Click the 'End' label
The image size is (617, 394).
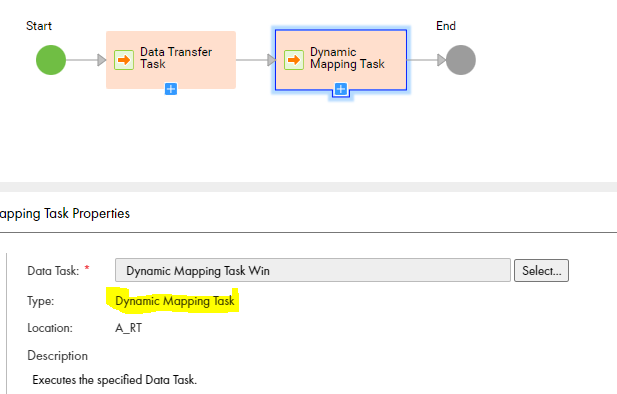tap(446, 26)
